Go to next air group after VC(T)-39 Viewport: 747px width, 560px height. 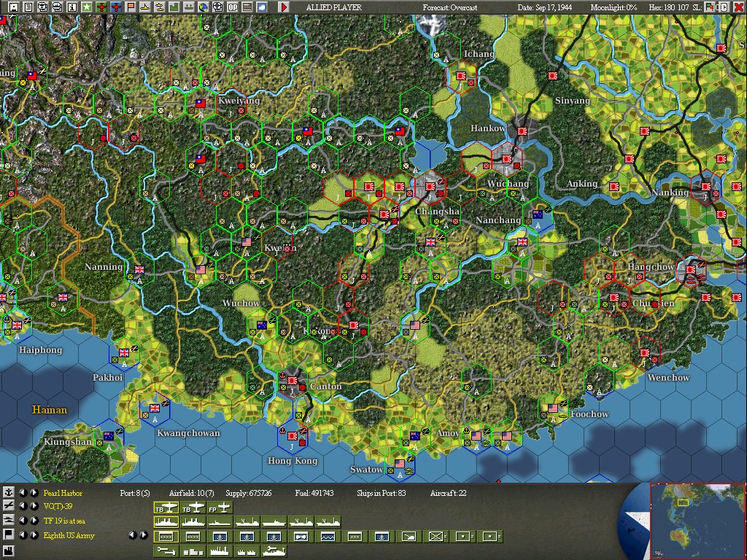click(34, 506)
